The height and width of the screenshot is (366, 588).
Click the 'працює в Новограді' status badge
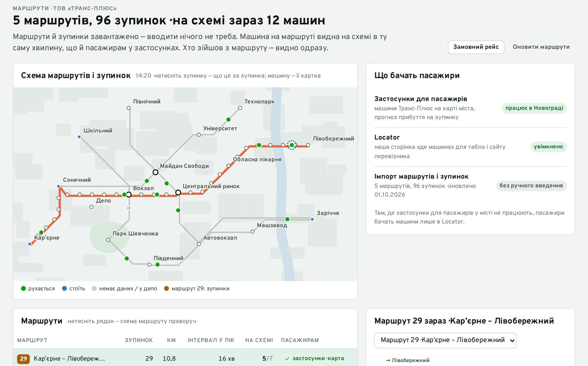click(534, 108)
